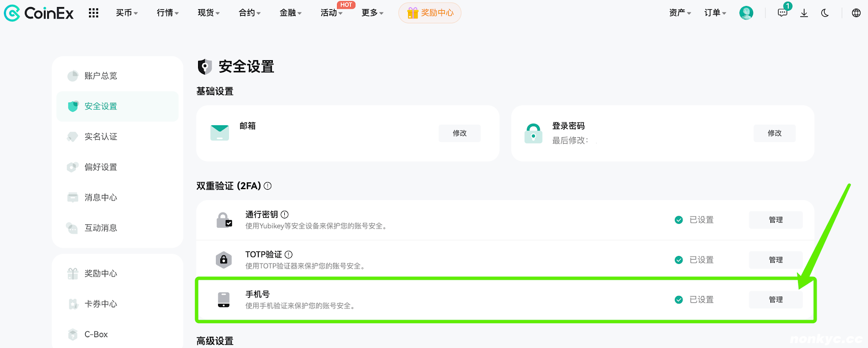The height and width of the screenshot is (348, 868).
Task: Open the messages chat icon
Action: click(782, 13)
